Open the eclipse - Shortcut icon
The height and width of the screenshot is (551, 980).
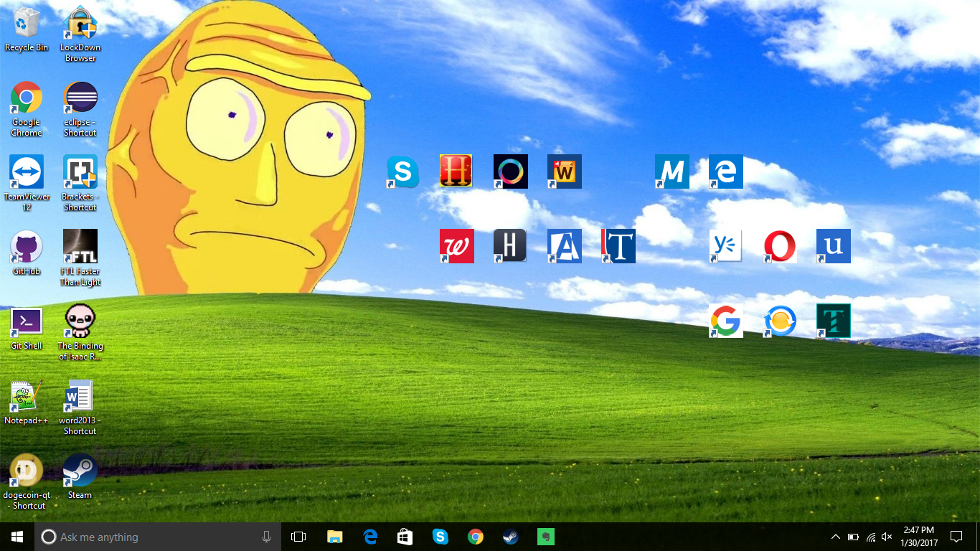(x=80, y=108)
